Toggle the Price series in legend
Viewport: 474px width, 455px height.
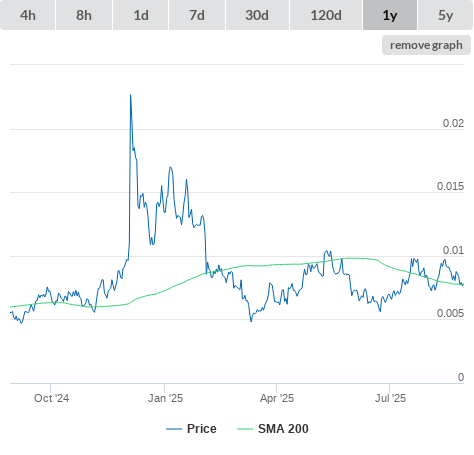pyautogui.click(x=201, y=429)
